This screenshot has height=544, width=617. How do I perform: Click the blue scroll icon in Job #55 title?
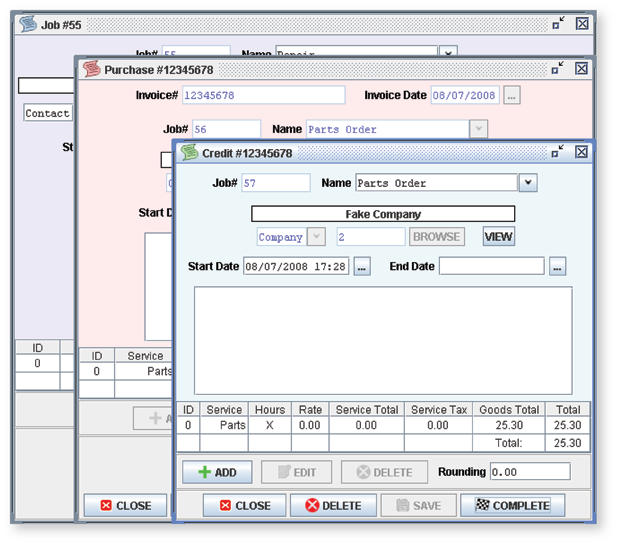(x=28, y=24)
